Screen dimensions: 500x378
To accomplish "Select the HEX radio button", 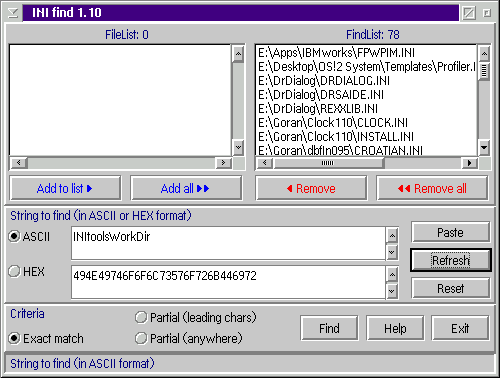I will point(27,271).
